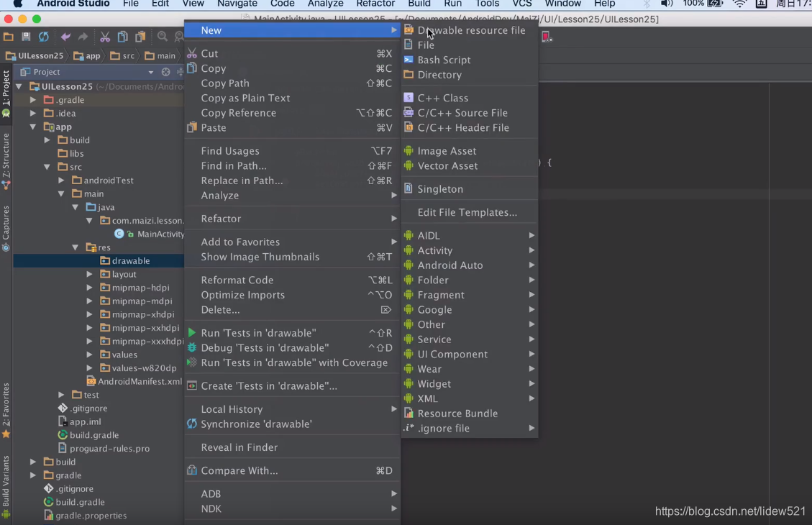Viewport: 812px width, 525px height.
Task: Click the main breadcrumb
Action: [x=160, y=55]
